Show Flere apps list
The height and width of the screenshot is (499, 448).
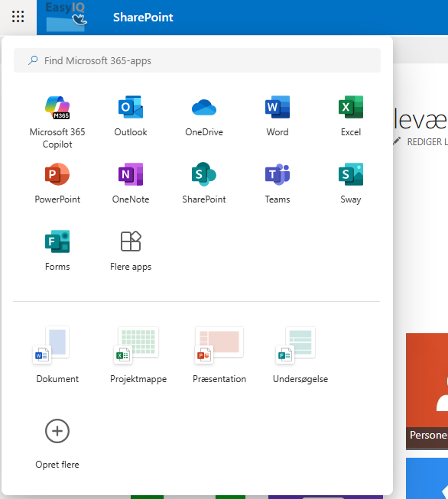click(131, 251)
